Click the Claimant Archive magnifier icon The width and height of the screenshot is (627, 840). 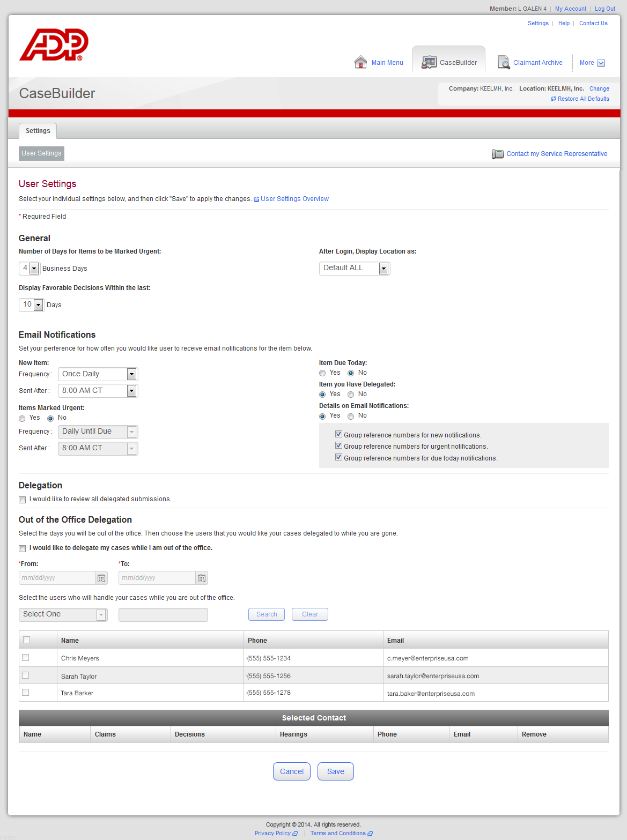[503, 62]
